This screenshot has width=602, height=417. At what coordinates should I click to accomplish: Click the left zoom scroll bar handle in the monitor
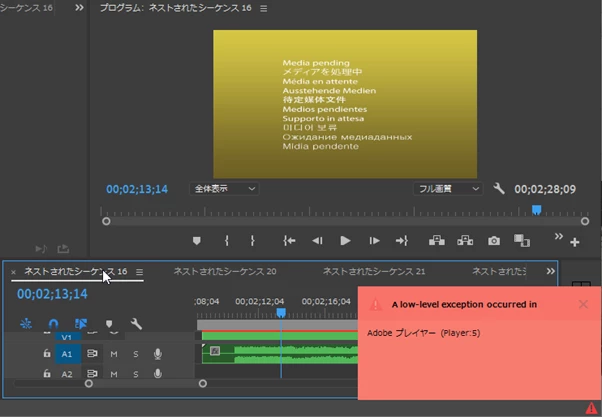coord(106,221)
